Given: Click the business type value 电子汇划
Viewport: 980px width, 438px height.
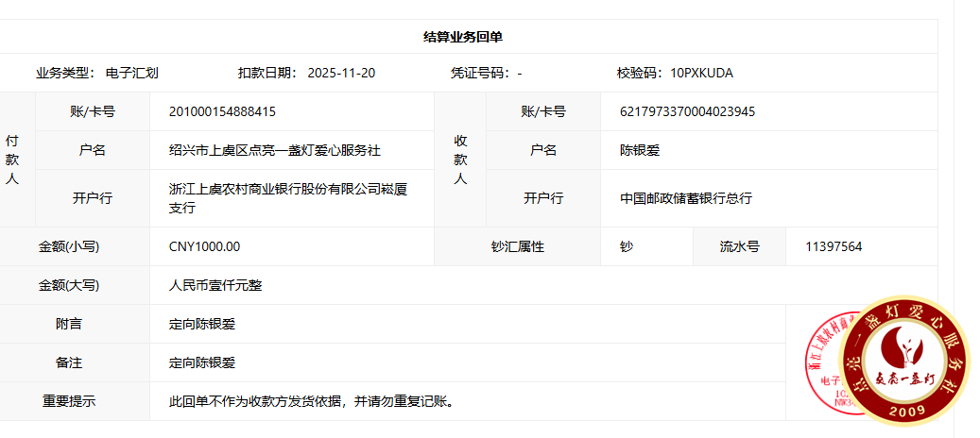Looking at the screenshot, I should [131, 73].
